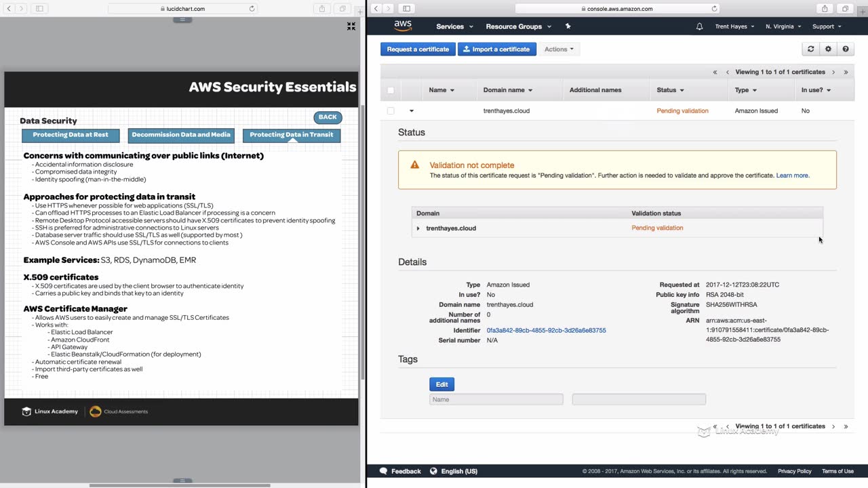Go to first page in top pagination
The image size is (868, 488).
[x=715, y=72]
